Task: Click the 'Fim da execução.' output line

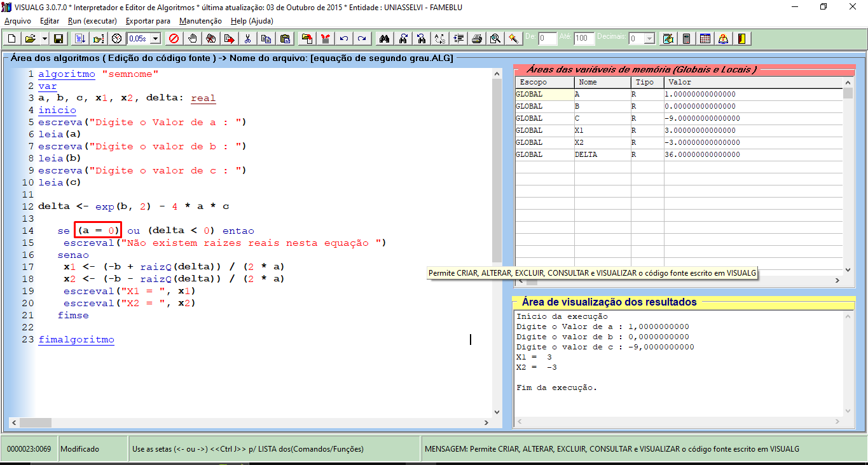Action: point(557,387)
